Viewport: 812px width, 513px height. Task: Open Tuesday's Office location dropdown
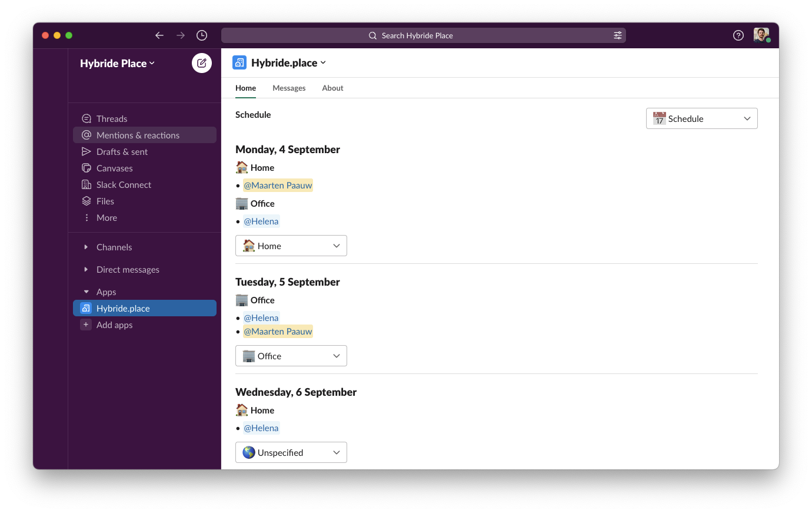point(291,356)
